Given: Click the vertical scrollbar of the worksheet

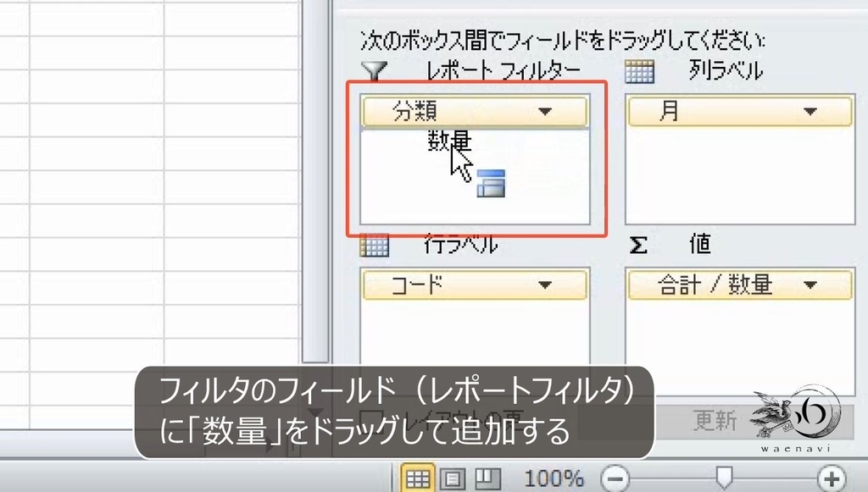Looking at the screenshot, I should point(315,181).
